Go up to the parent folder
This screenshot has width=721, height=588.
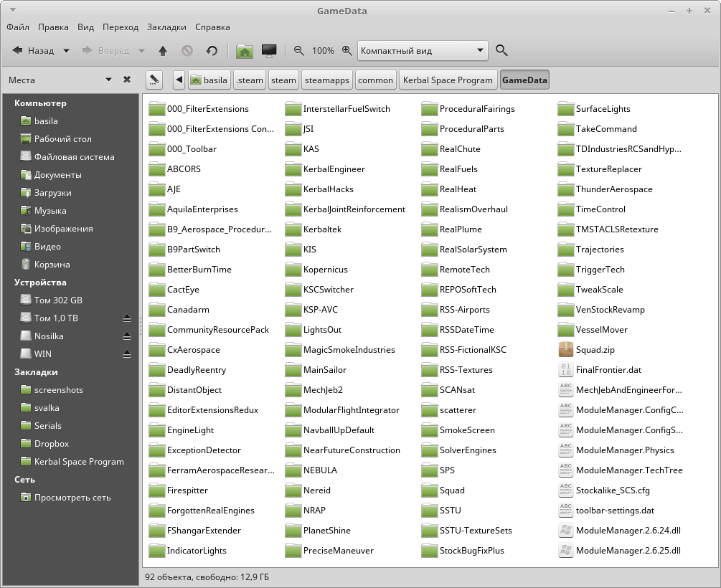pyautogui.click(x=163, y=51)
